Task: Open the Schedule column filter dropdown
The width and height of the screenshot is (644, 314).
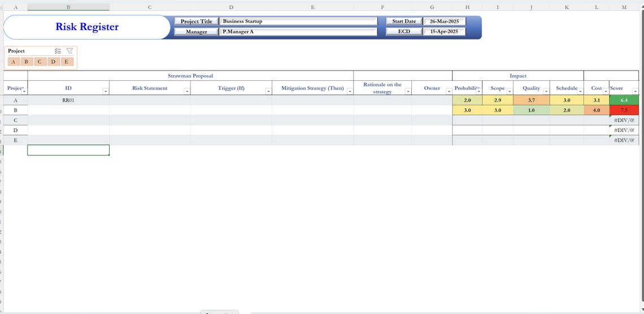Action: (580, 91)
